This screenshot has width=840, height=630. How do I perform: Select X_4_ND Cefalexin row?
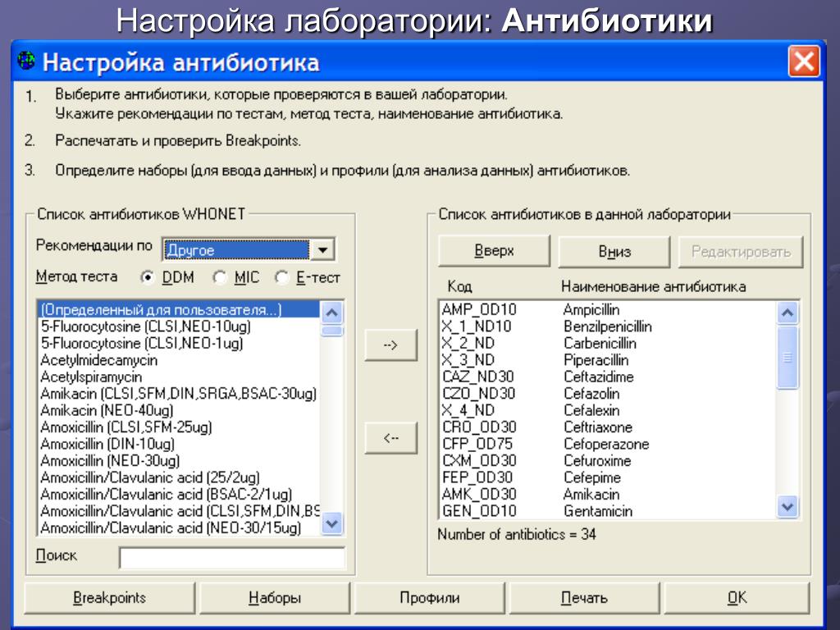point(608,410)
